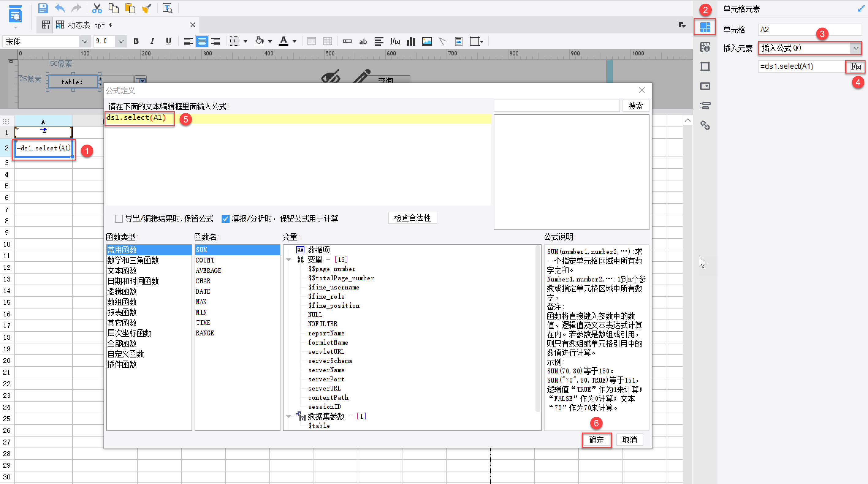Click the insert chart icon
The image size is (868, 484).
click(411, 41)
